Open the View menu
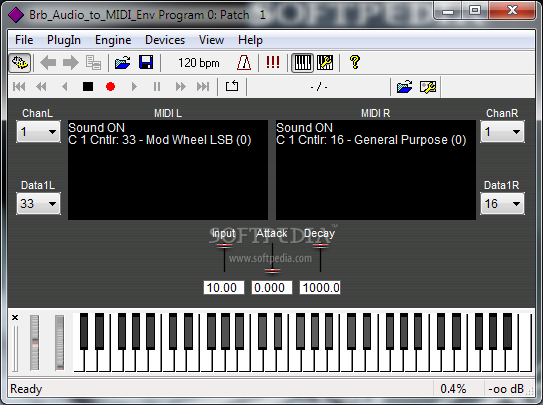543x405 pixels. (211, 40)
